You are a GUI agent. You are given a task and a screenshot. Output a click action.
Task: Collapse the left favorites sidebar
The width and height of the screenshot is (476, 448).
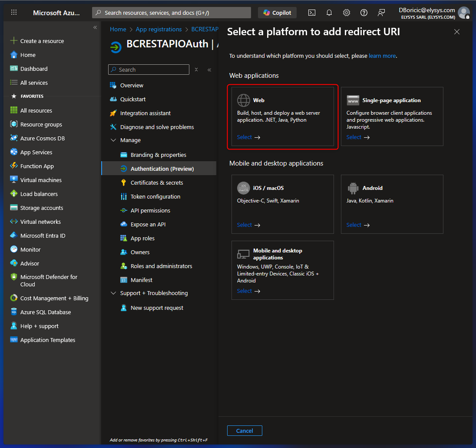(x=95, y=27)
